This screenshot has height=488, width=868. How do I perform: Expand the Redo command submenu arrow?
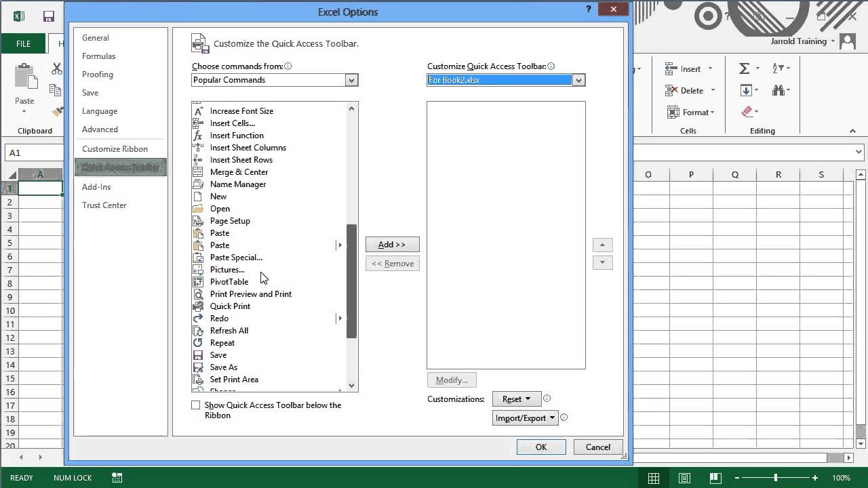[340, 319]
